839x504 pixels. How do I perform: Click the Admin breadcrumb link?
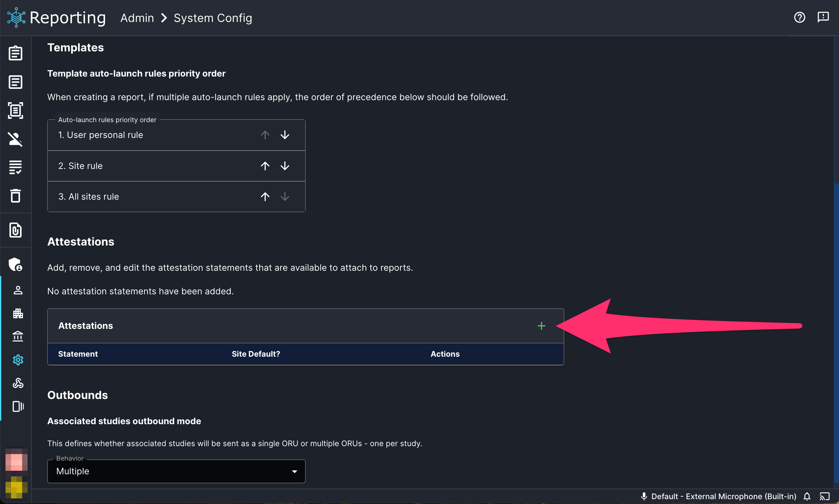click(137, 18)
